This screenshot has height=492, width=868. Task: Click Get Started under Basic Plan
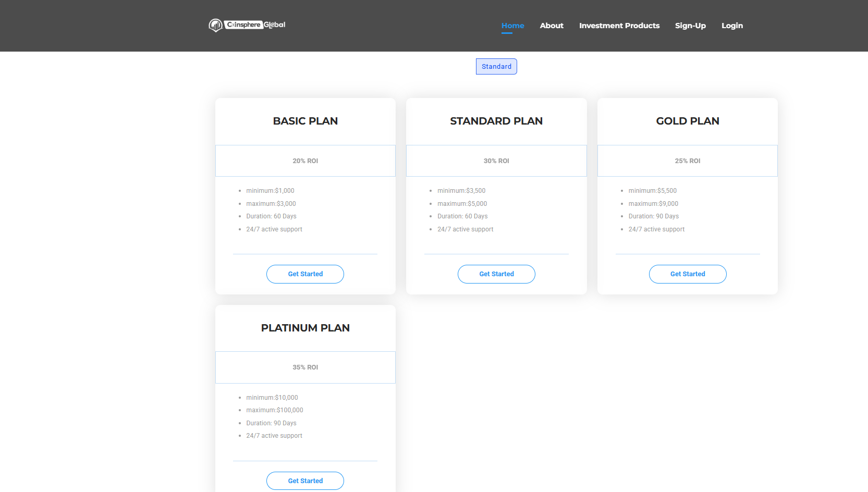tap(305, 274)
